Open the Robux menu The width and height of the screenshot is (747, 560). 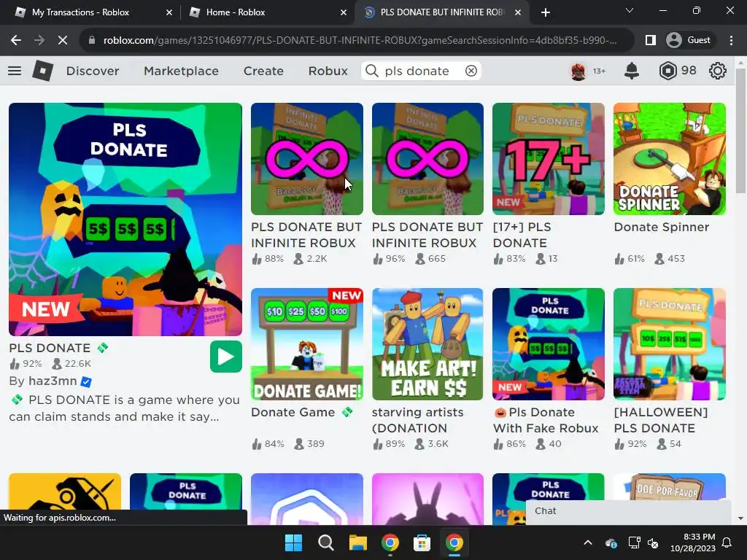click(x=328, y=71)
